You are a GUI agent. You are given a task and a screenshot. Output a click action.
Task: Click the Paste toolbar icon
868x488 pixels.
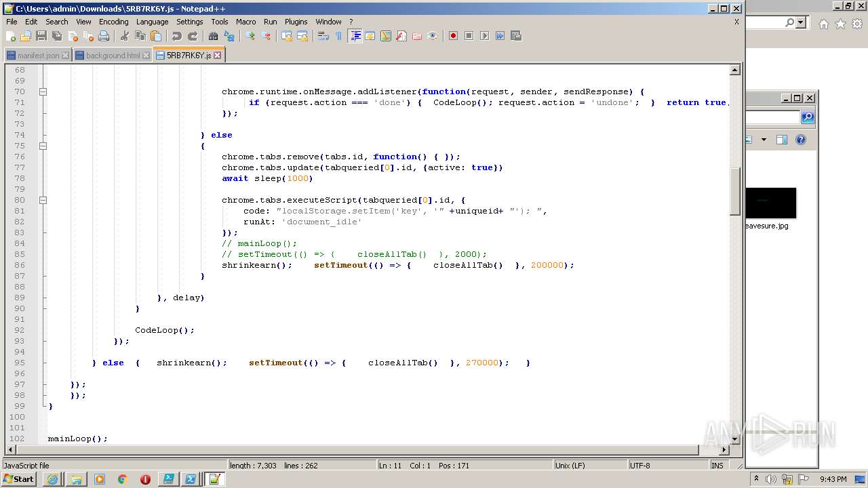pos(156,36)
